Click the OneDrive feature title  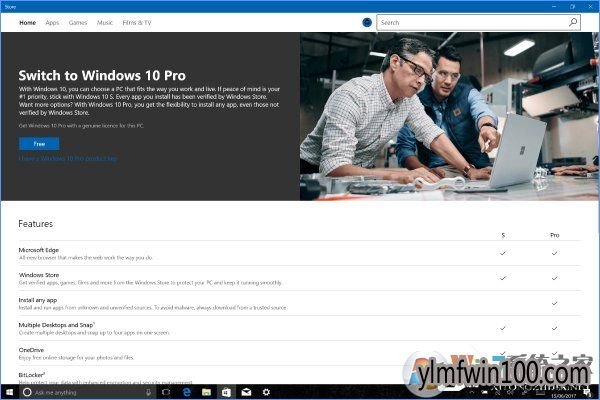coord(31,350)
